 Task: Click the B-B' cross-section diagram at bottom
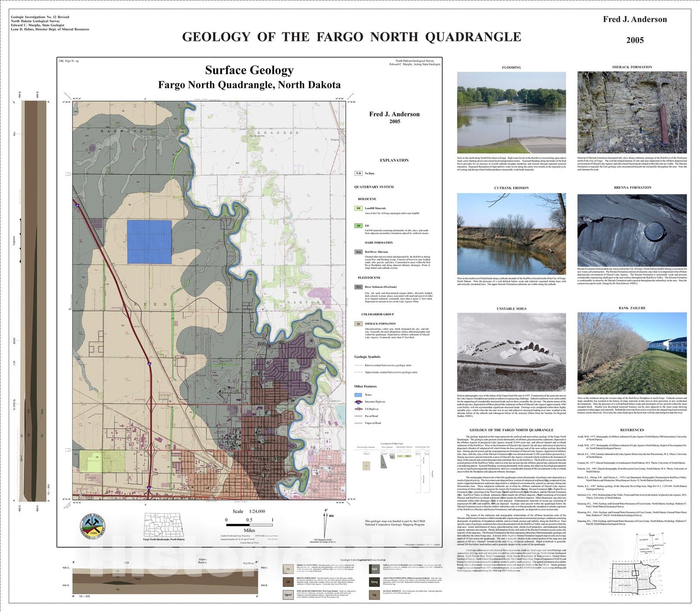click(166, 581)
